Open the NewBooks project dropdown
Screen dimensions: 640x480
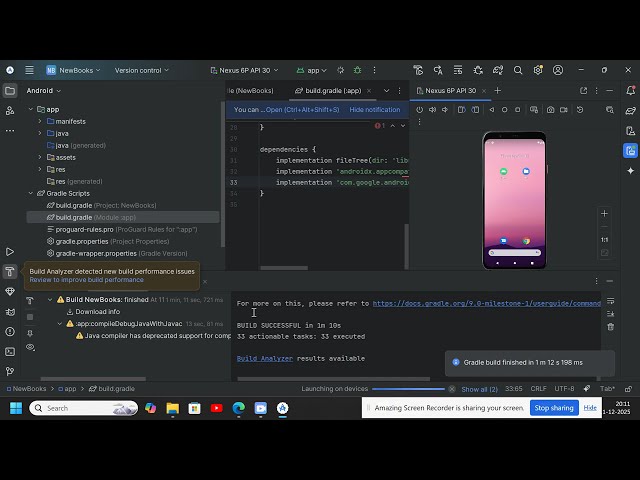[73, 70]
